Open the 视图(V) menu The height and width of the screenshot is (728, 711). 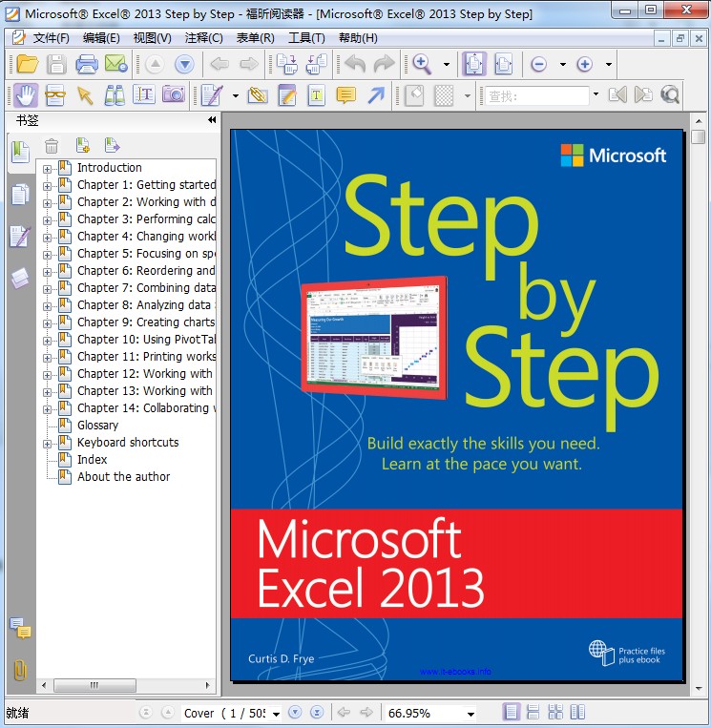coord(153,38)
